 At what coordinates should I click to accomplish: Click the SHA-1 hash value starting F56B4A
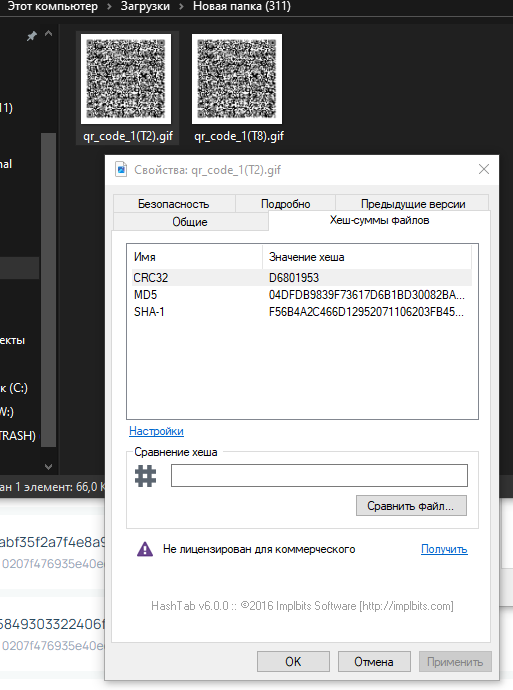click(366, 312)
